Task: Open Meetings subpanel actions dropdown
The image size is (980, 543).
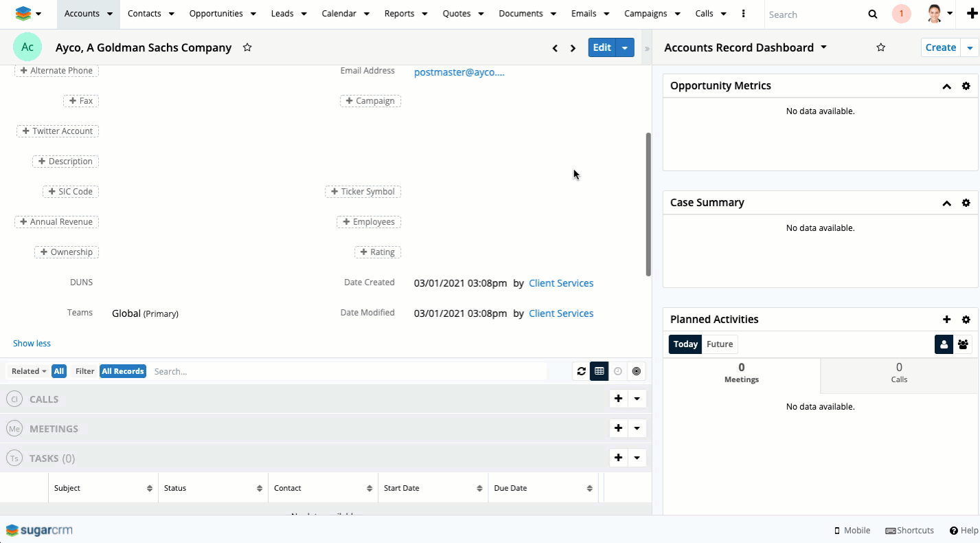Action: click(637, 428)
